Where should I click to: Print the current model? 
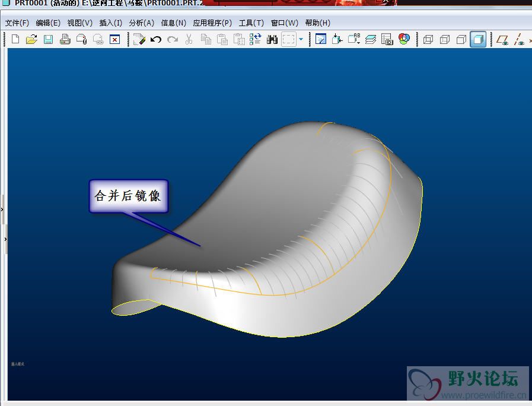point(65,39)
